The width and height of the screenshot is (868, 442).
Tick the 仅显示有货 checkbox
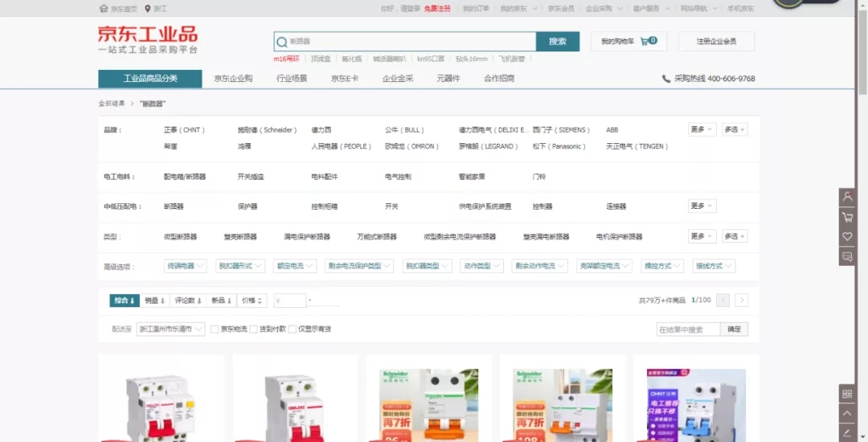point(293,329)
